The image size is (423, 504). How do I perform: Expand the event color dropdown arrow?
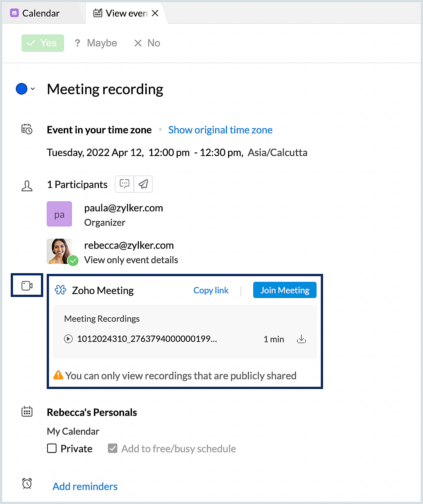coord(33,89)
